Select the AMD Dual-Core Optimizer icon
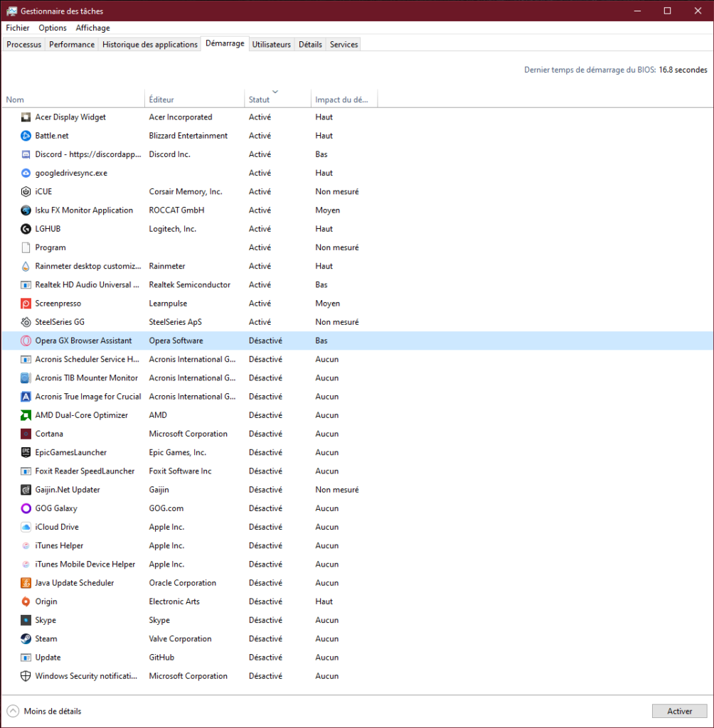714x728 pixels. (26, 415)
